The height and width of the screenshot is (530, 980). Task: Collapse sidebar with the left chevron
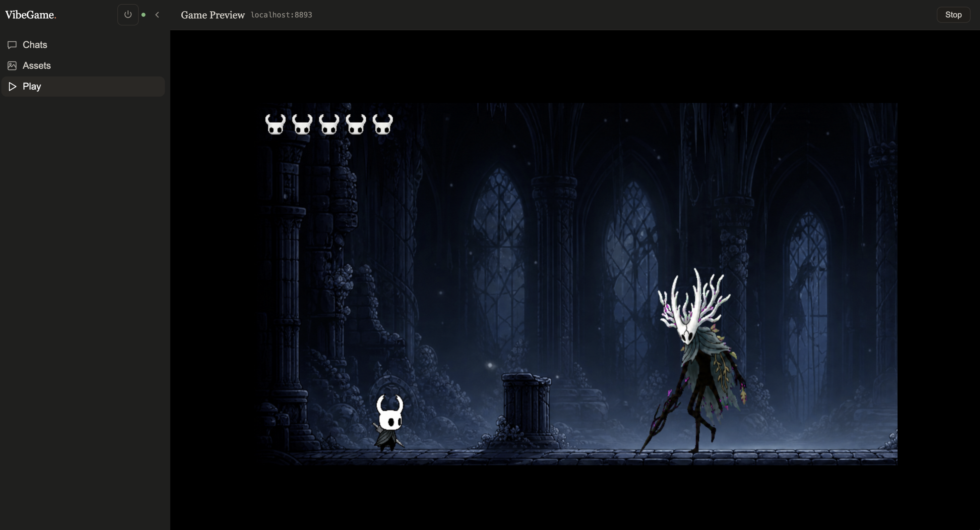click(157, 15)
